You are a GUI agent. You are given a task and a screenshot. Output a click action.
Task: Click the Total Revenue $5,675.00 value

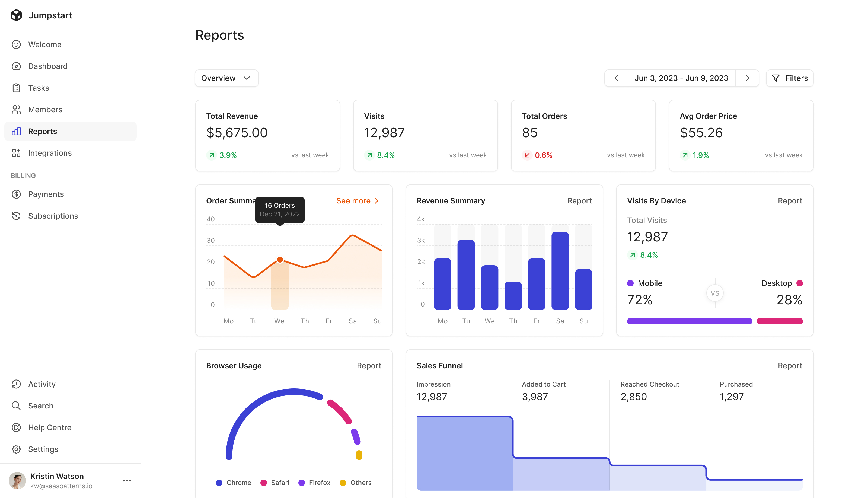click(x=237, y=133)
